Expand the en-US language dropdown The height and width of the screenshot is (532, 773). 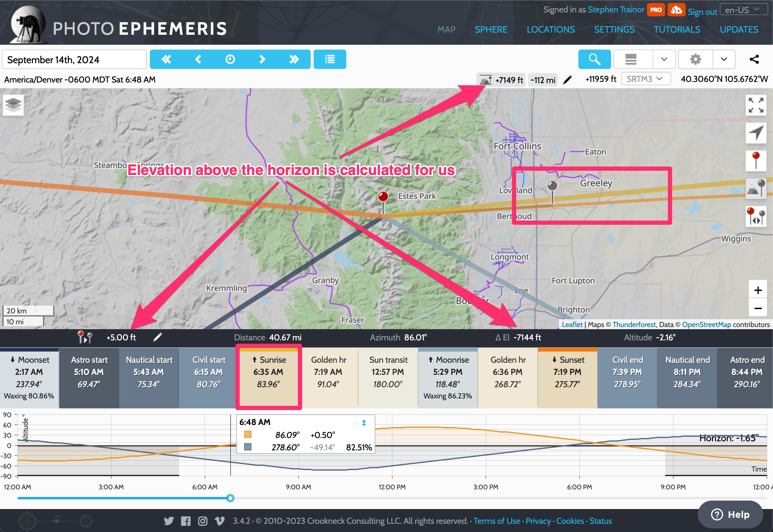click(x=744, y=10)
